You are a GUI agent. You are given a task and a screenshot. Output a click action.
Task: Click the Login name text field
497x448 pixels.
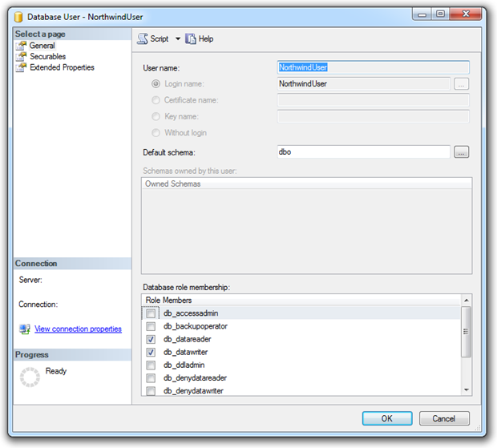pyautogui.click(x=364, y=83)
